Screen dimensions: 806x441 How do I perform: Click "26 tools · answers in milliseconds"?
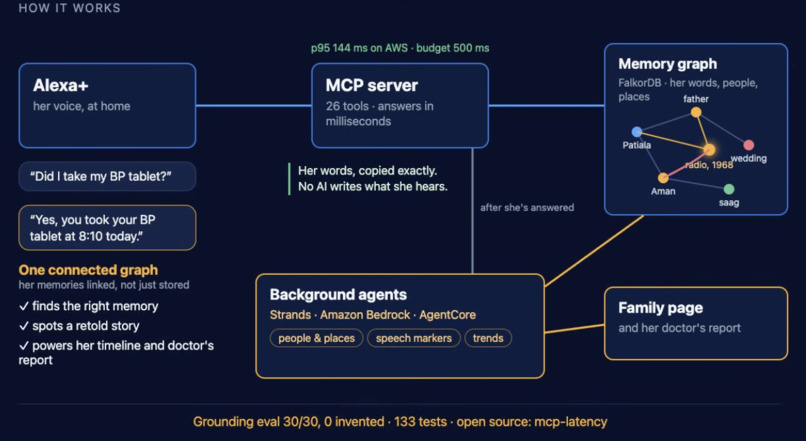pos(379,114)
